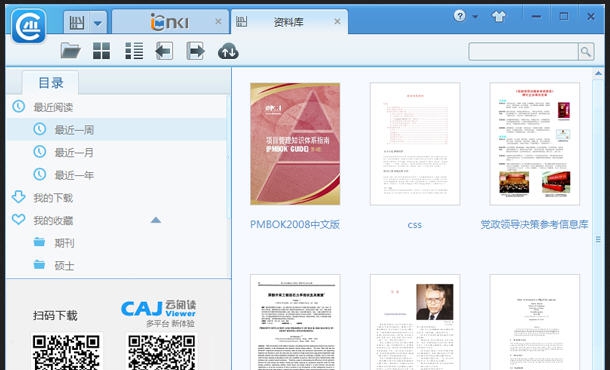
Task: Click the clock icon beside 最近一年
Action: pyautogui.click(x=39, y=174)
